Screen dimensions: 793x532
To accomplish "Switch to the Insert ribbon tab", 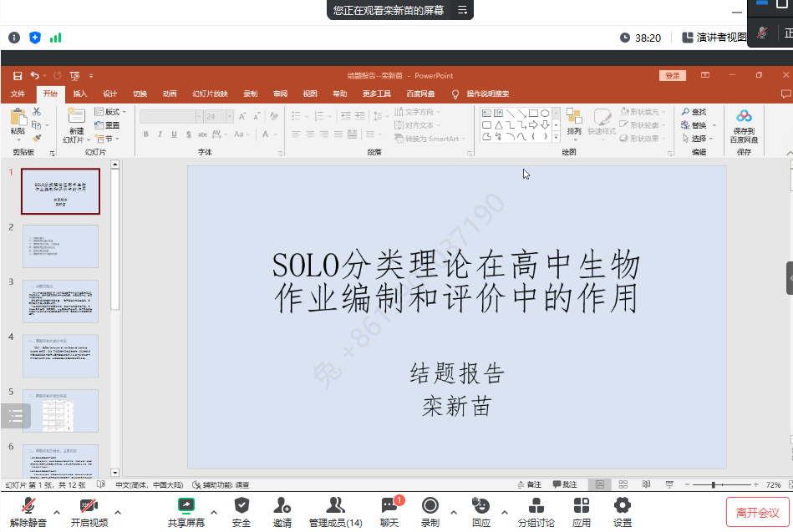I will (x=79, y=94).
